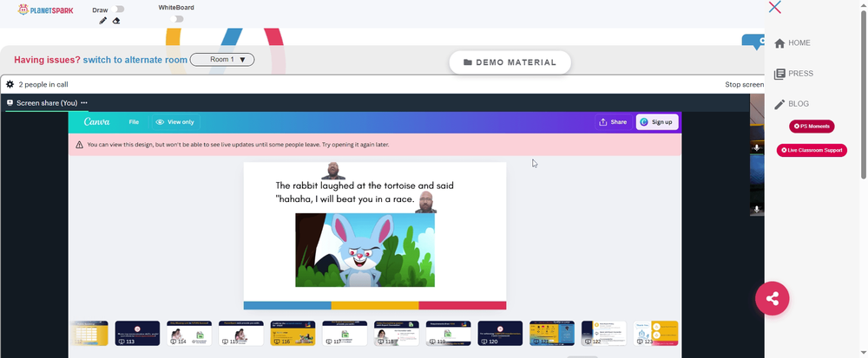This screenshot has width=868, height=358.
Task: Open slide thumbnail 113
Action: point(137,333)
